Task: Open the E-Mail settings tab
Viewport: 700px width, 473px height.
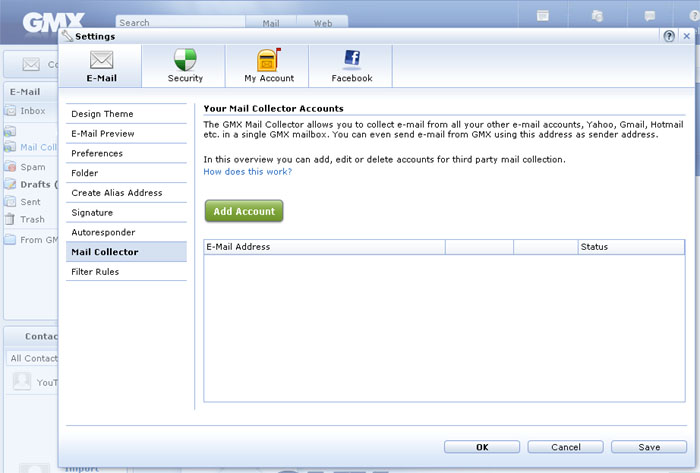Action: tap(101, 66)
